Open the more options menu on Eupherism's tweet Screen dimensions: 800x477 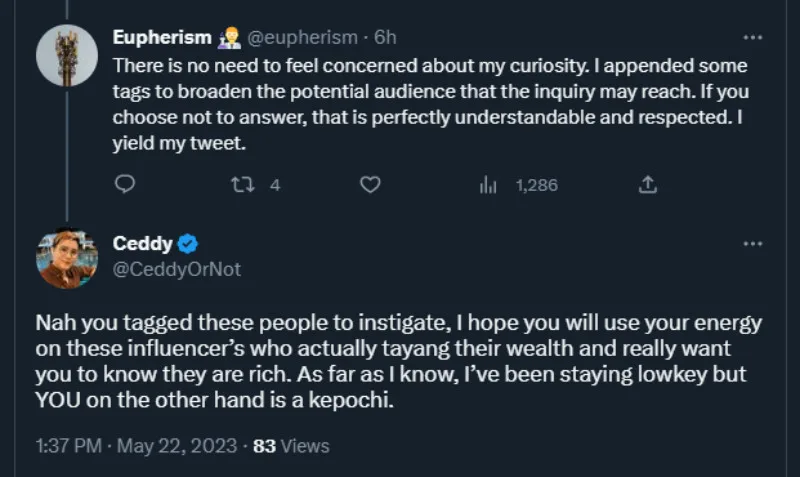[753, 38]
